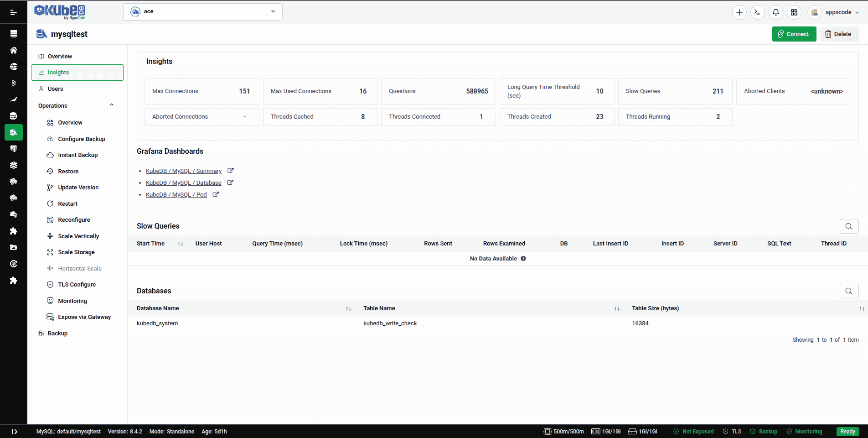Open the home icon in left rail

[x=14, y=50]
